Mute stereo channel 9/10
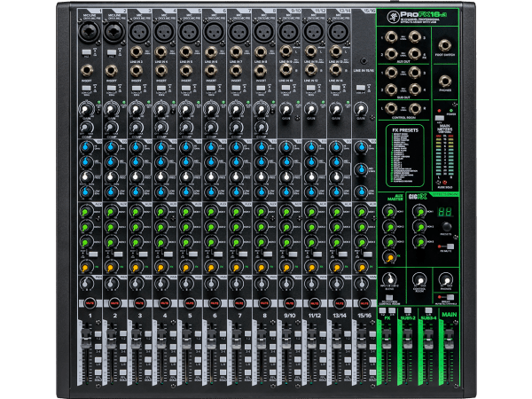Screen dimensions: 532x399 (289, 302)
